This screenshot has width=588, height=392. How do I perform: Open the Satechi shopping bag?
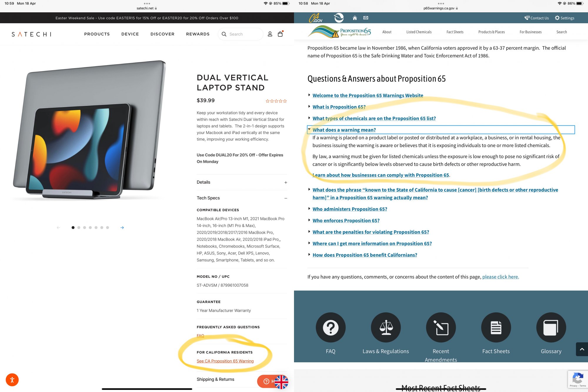click(280, 34)
